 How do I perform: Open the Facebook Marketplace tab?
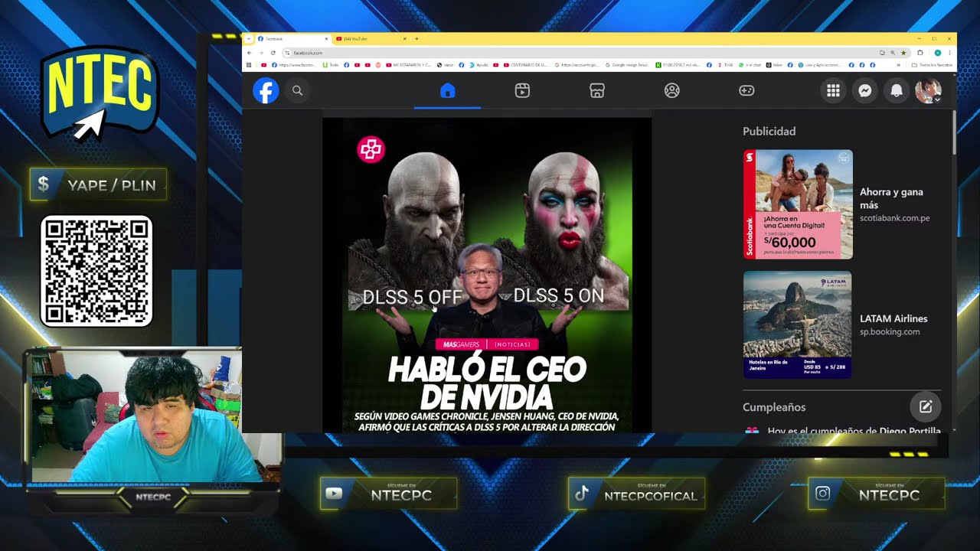(x=597, y=91)
